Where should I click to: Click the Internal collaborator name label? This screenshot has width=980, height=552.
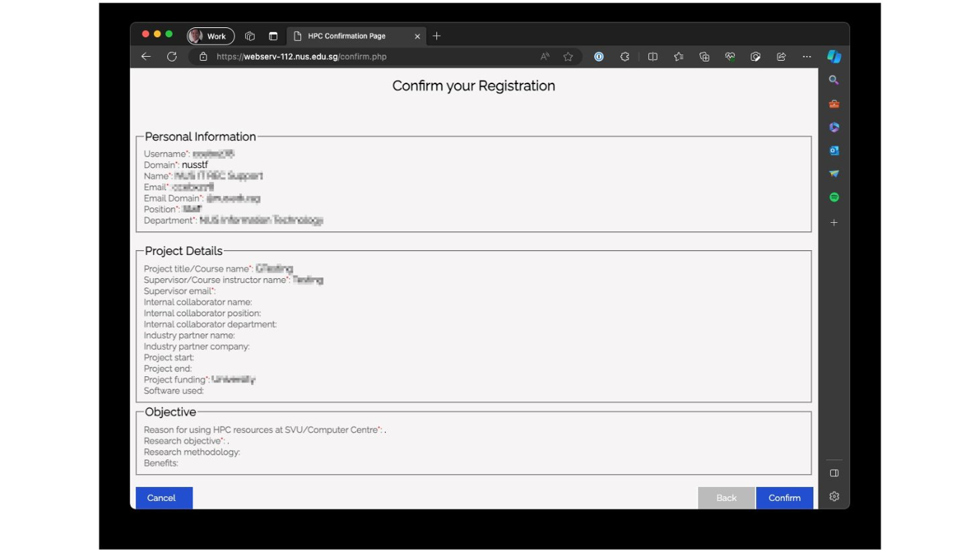click(198, 303)
